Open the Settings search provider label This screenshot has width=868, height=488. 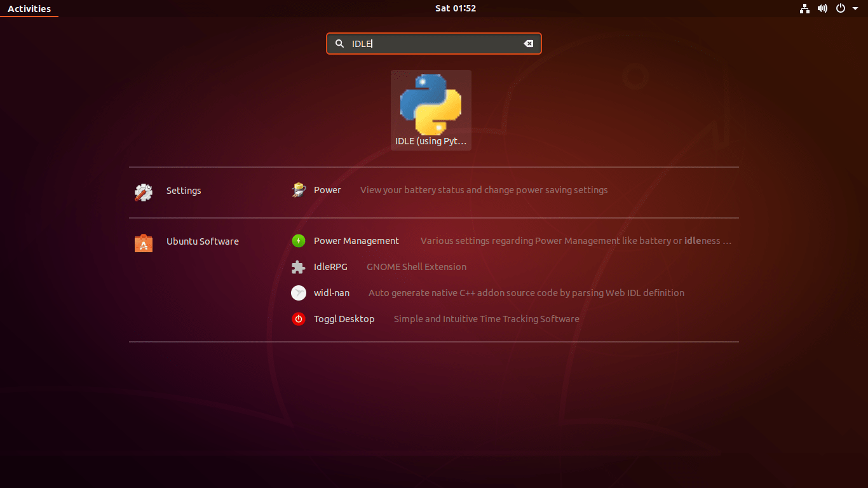(x=184, y=191)
